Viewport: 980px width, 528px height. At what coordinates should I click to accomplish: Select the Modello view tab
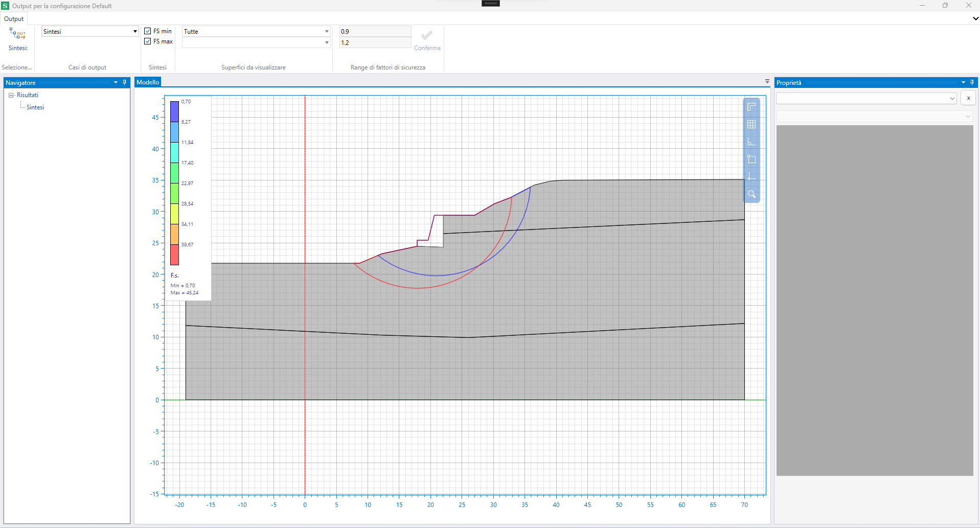pyautogui.click(x=148, y=82)
